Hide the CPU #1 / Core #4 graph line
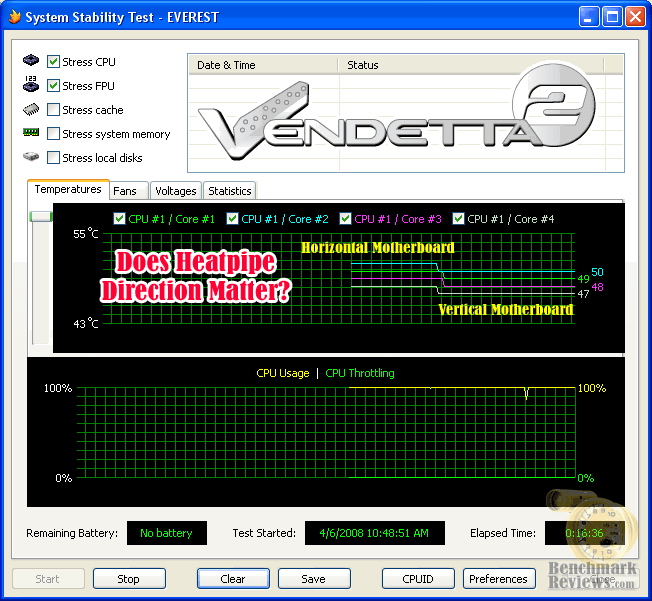The width and height of the screenshot is (652, 601). point(458,218)
